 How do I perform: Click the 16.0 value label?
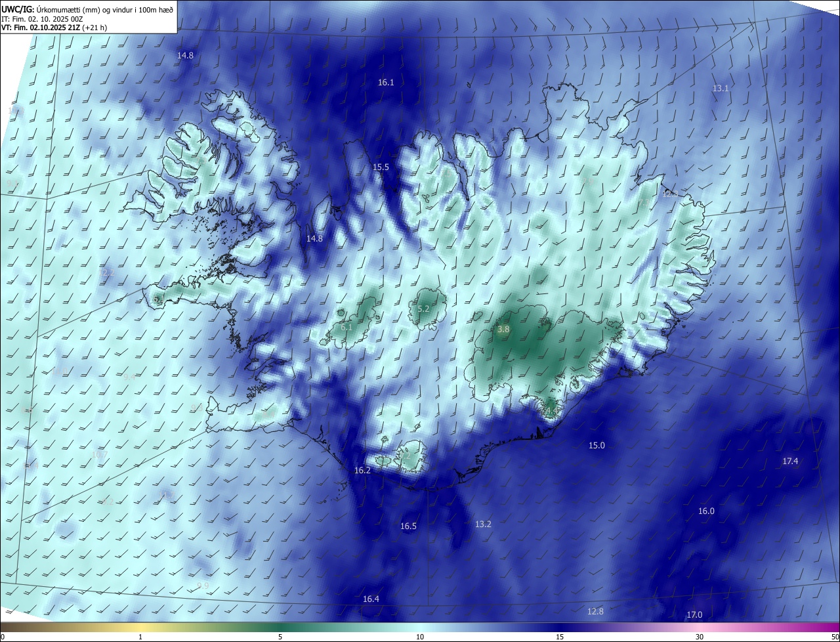tap(706, 511)
